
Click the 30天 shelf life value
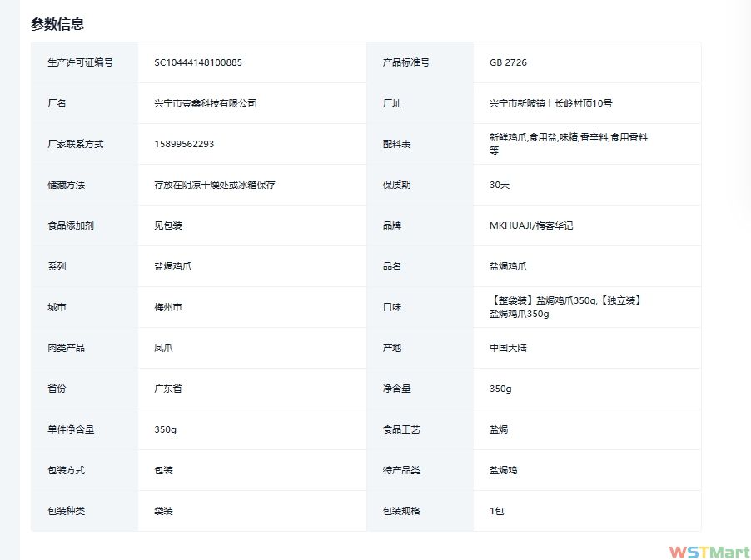pos(500,185)
